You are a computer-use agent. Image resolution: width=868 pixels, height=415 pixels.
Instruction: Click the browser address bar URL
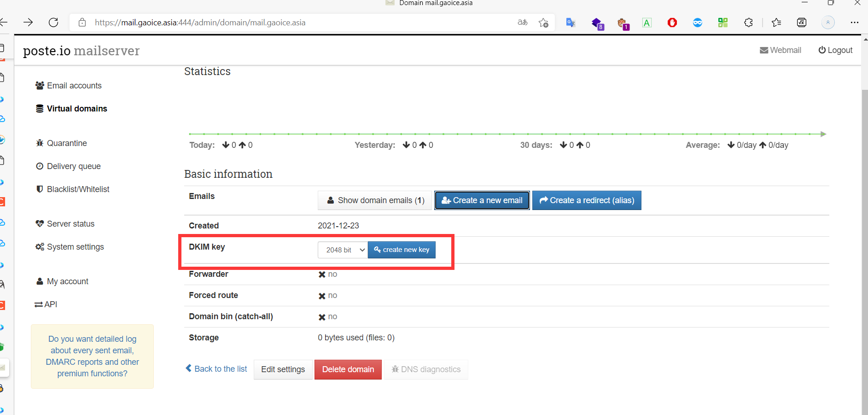coord(200,23)
